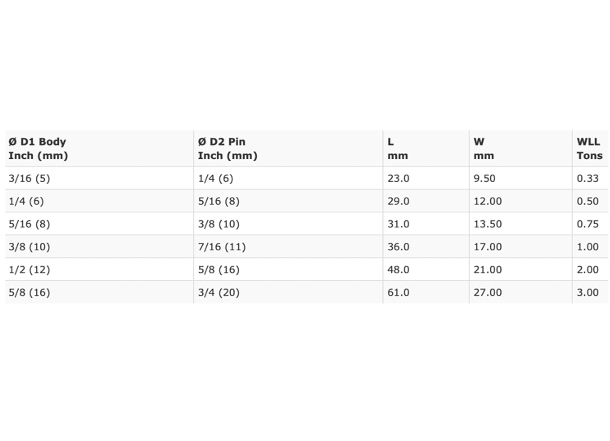
Task: Select the 48.0 length value
Action: pyautogui.click(x=398, y=270)
